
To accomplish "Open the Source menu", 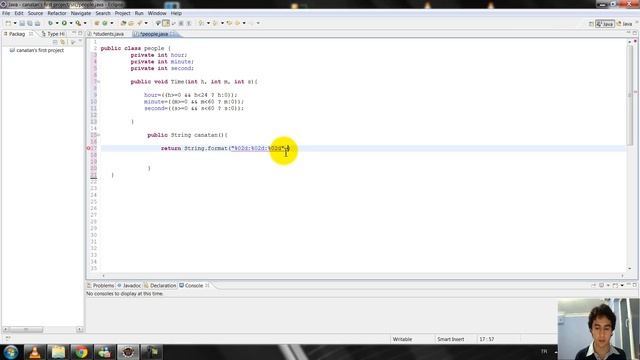I will (x=35, y=13).
